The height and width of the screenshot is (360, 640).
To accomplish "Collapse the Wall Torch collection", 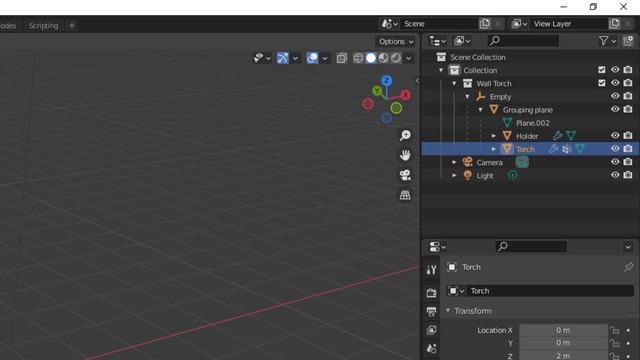I will (454, 83).
